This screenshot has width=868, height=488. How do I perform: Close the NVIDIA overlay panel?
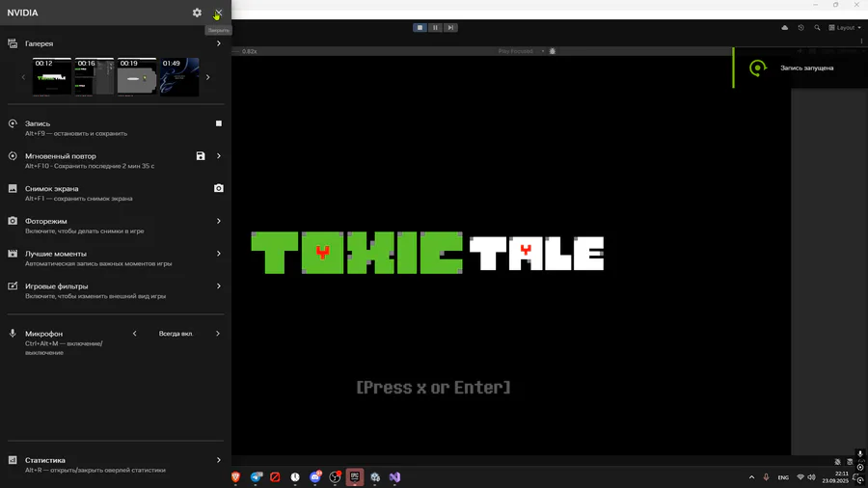[x=219, y=13]
